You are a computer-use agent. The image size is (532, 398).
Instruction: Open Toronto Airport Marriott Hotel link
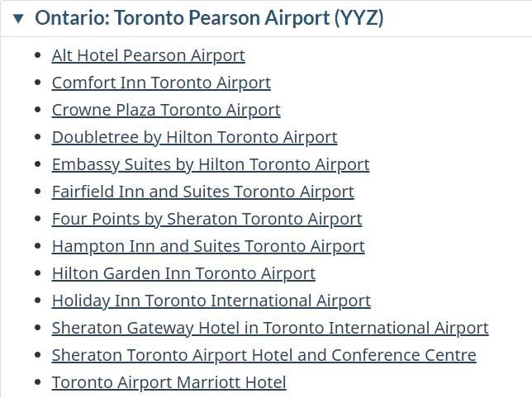pyautogui.click(x=169, y=382)
